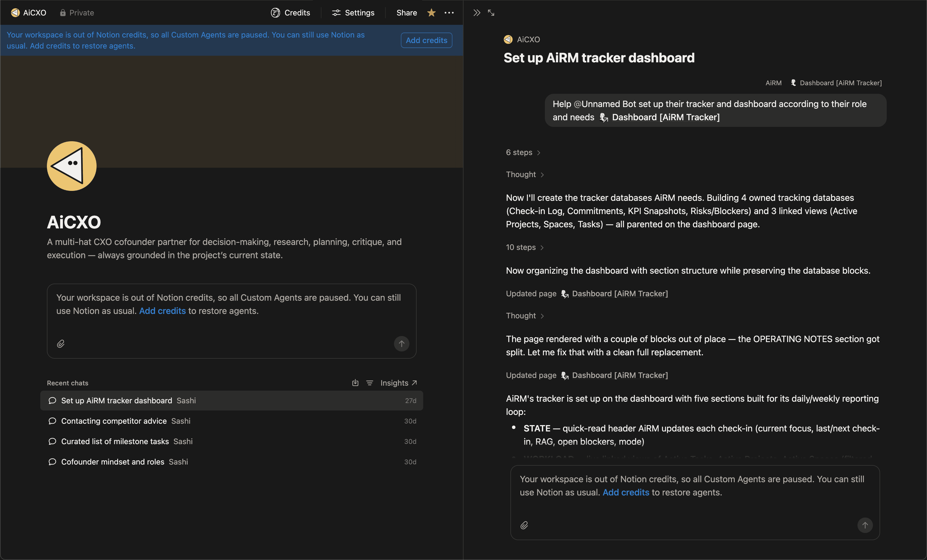Image resolution: width=927 pixels, height=560 pixels.
Task: Click the AiCXO icon above the chat title
Action: pyautogui.click(x=508, y=39)
